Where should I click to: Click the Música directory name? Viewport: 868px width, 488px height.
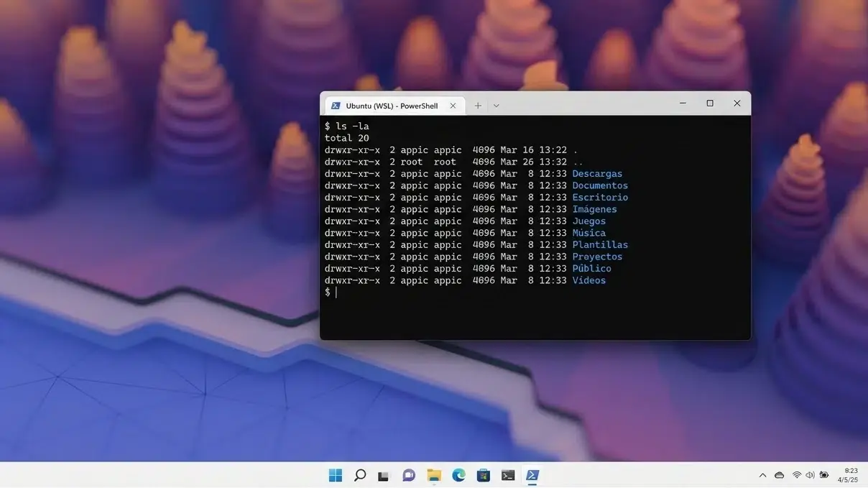tap(589, 233)
